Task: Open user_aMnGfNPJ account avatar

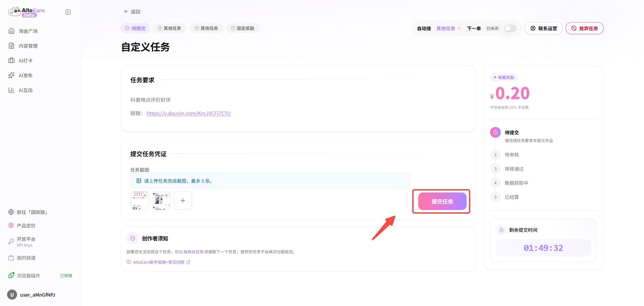Action: point(12,295)
